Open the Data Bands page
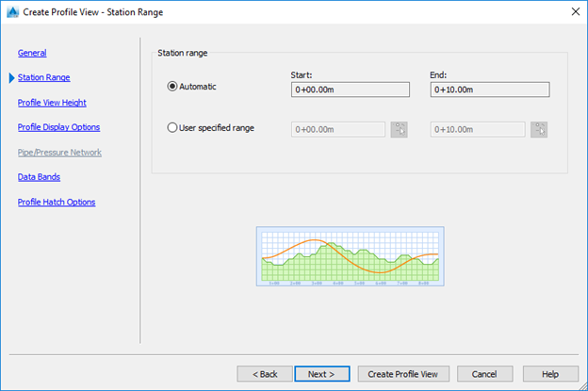Image resolution: width=588 pixels, height=391 pixels. (39, 176)
